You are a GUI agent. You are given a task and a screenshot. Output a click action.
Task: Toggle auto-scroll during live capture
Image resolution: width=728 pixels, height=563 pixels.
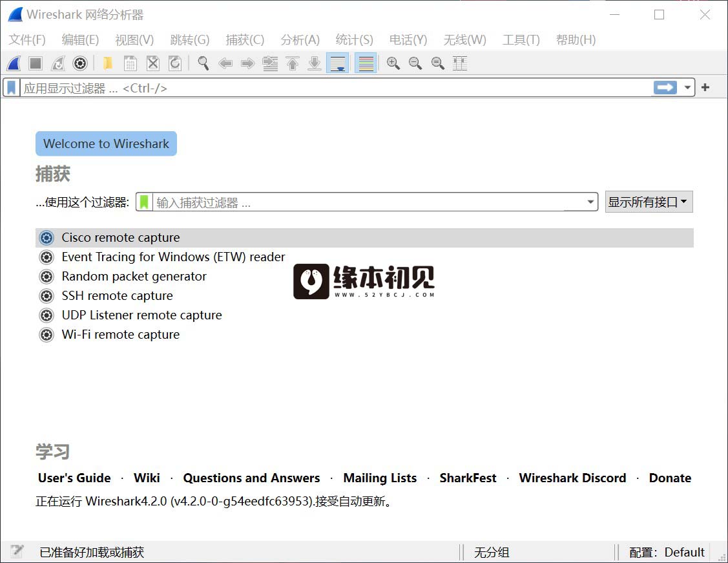(338, 63)
